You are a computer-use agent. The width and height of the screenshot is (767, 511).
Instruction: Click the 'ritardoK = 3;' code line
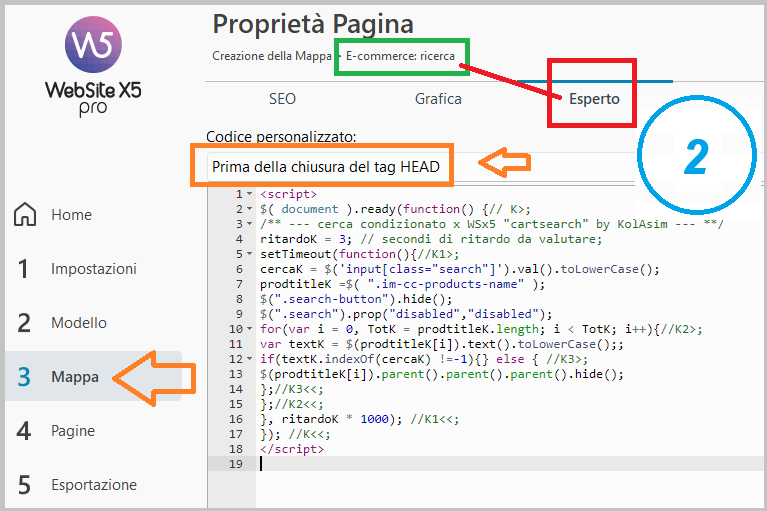click(431, 239)
